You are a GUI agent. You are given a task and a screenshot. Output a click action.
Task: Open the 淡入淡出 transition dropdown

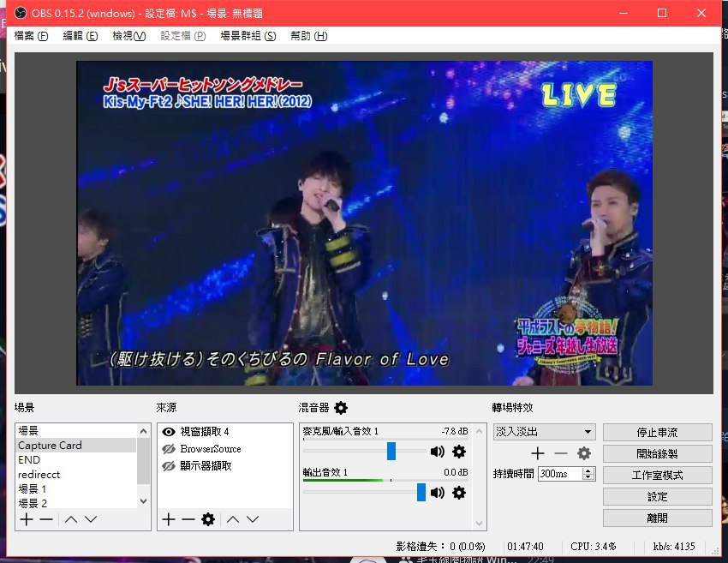click(544, 432)
